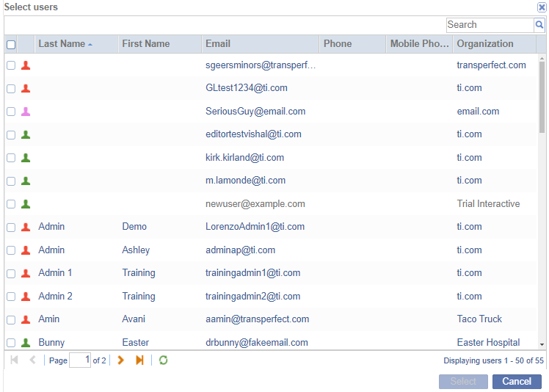Click green user icon for editortestvishal row
The width and height of the screenshot is (549, 392).
26,134
